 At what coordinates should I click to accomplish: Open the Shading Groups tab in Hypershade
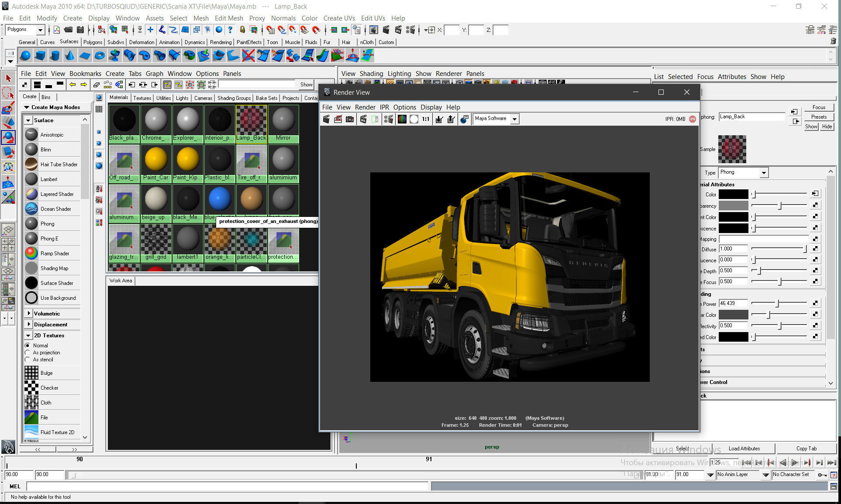234,98
